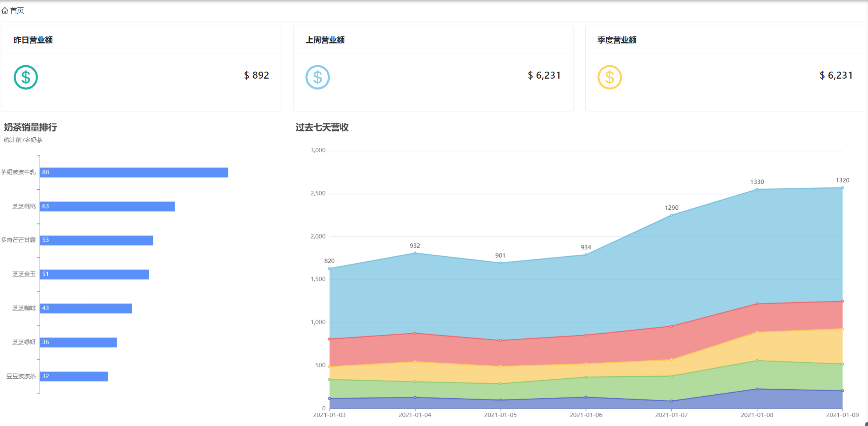Click the 豆豆波波茶 axis label
This screenshot has width=868, height=426.
pos(21,376)
